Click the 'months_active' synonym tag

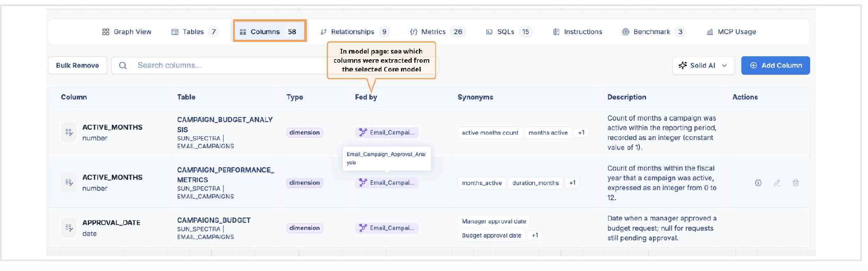click(x=482, y=183)
